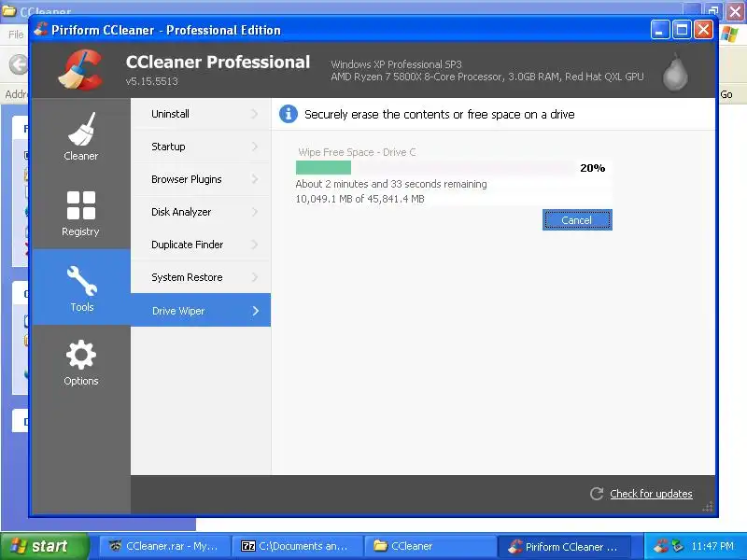Click Back arrow in CCleaner Explorer window
Image resolution: width=747 pixels, height=560 pixels.
tap(19, 64)
